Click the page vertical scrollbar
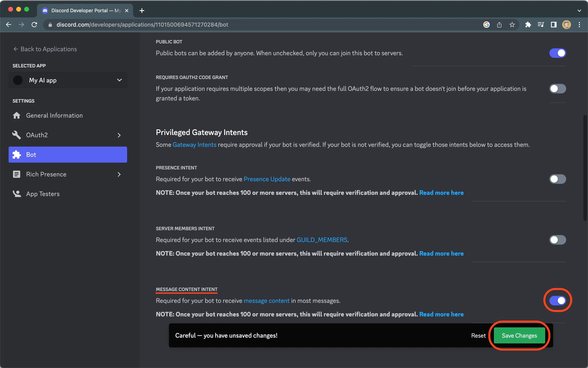This screenshot has height=368, width=588. (x=585, y=168)
